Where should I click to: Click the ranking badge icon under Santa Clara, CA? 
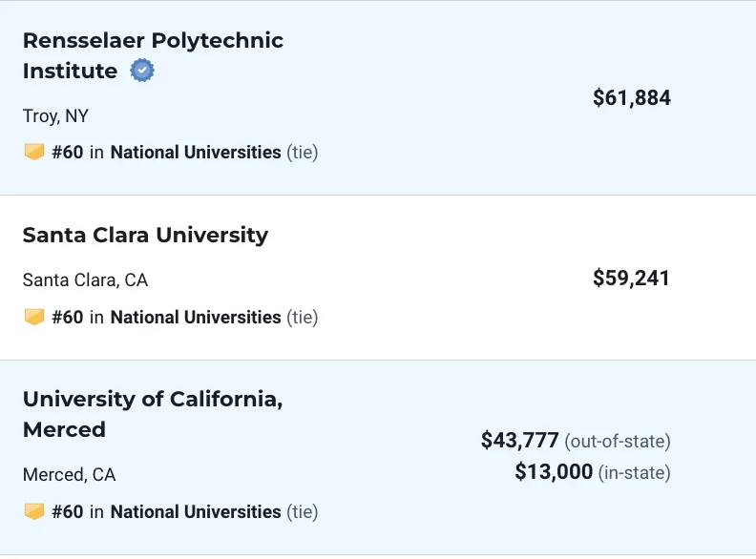click(34, 317)
